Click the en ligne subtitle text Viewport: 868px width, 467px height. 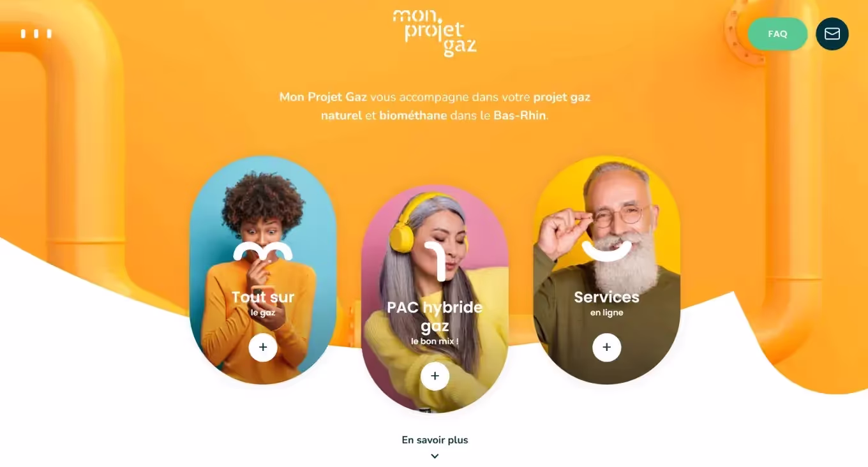click(606, 313)
